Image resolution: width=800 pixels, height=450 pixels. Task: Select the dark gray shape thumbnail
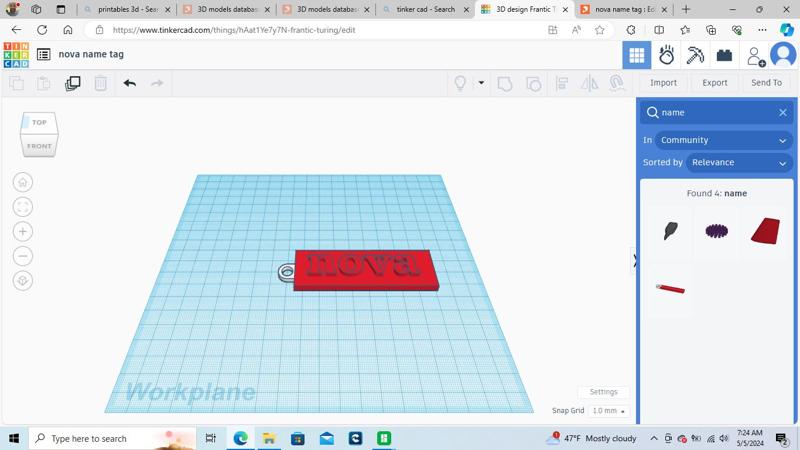pos(670,231)
